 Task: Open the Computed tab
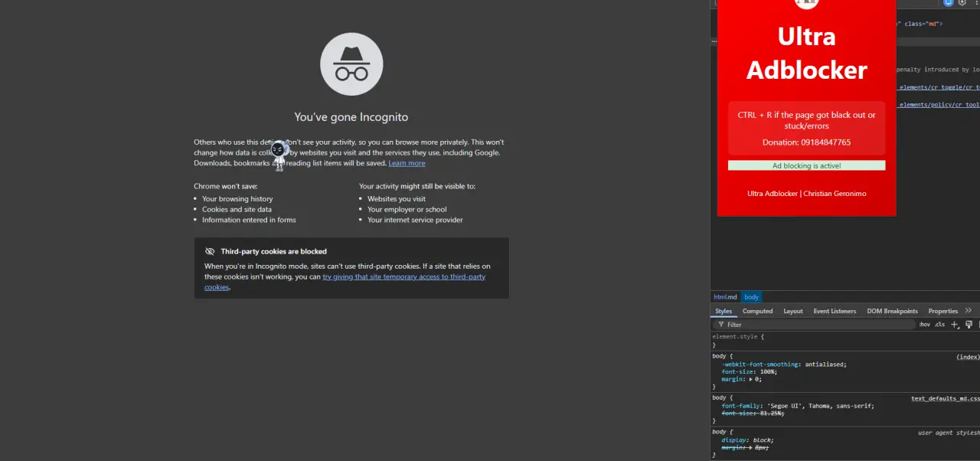pyautogui.click(x=757, y=311)
